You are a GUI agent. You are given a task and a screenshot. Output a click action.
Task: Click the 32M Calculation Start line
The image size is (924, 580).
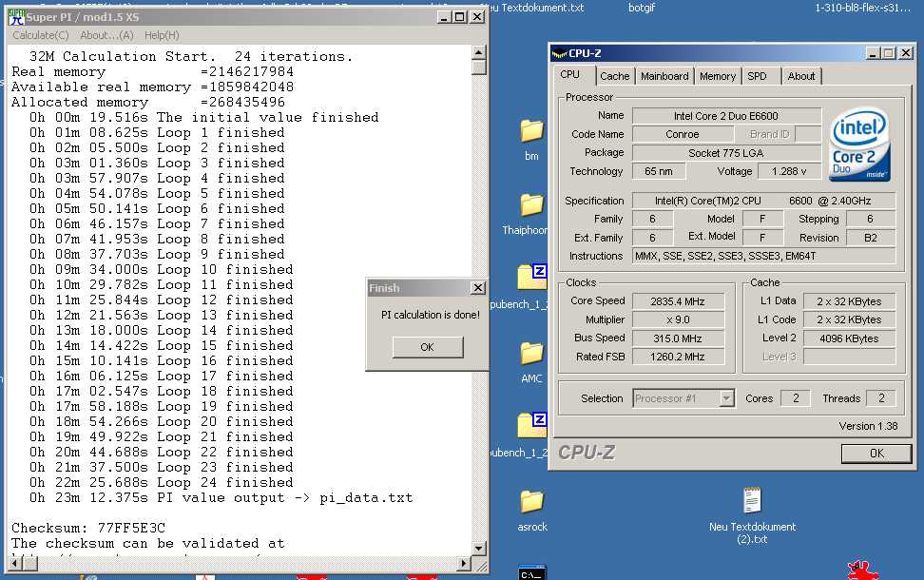(190, 57)
